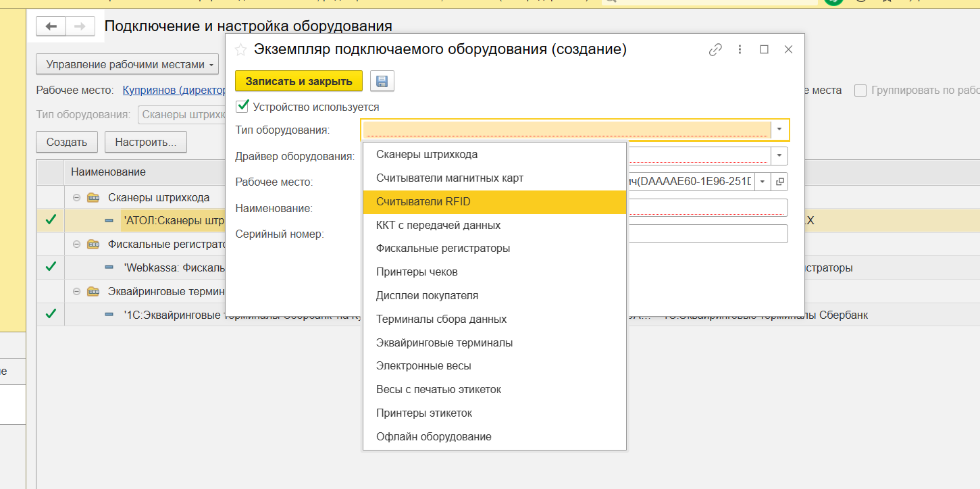Select Считыватели RFID from the list
980x489 pixels.
[423, 201]
